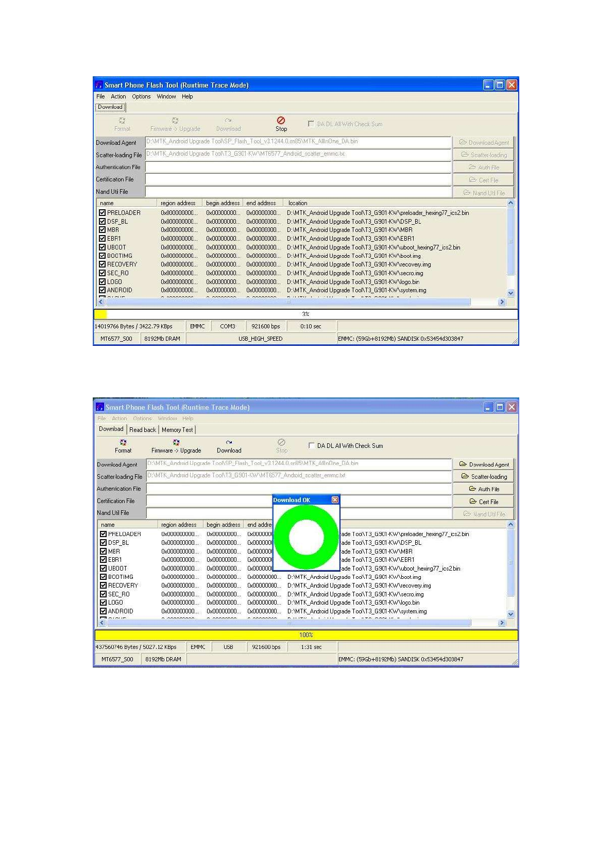
Task: Uncheck ANDROID checkbox in the 100% progress window
Action: 103,611
